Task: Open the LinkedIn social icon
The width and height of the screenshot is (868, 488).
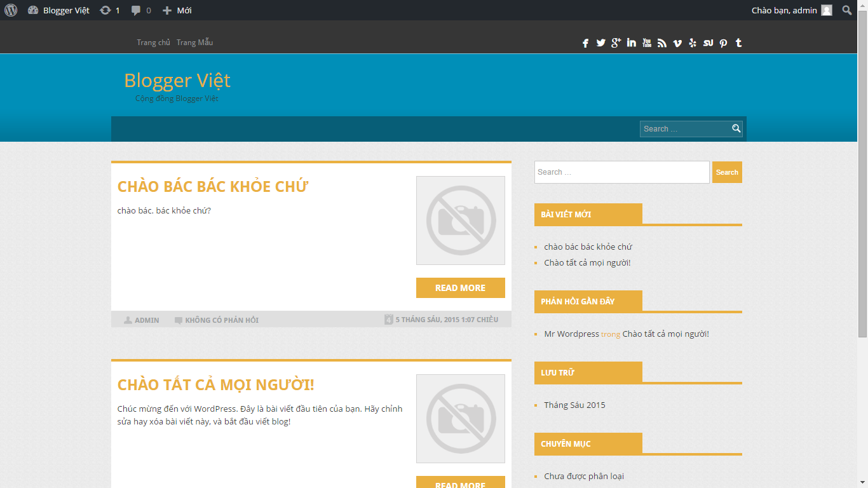Action: point(631,43)
